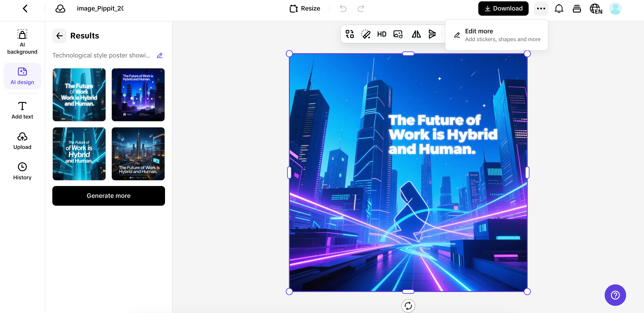Click the replace image icon

[x=398, y=34]
